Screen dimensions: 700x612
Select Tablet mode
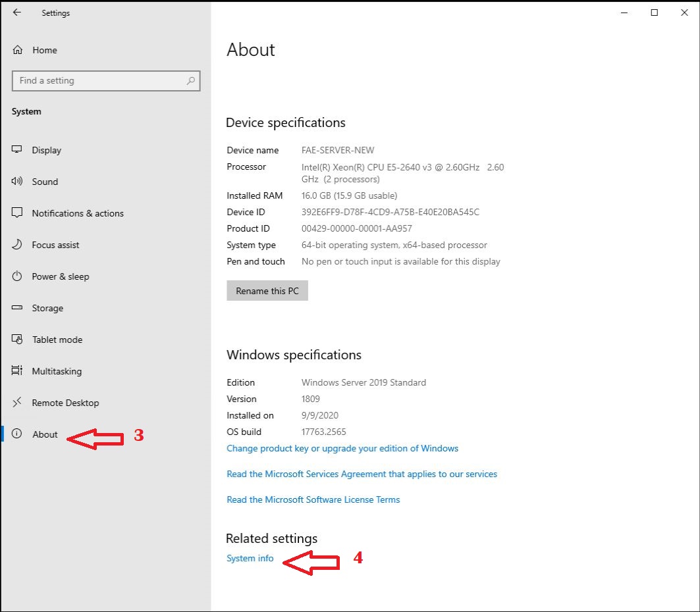[x=57, y=340]
